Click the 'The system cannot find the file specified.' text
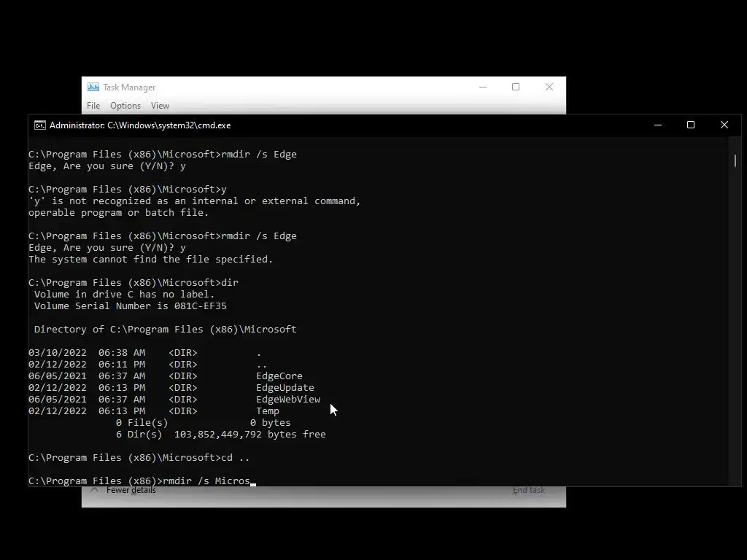747x560 pixels. click(150, 260)
